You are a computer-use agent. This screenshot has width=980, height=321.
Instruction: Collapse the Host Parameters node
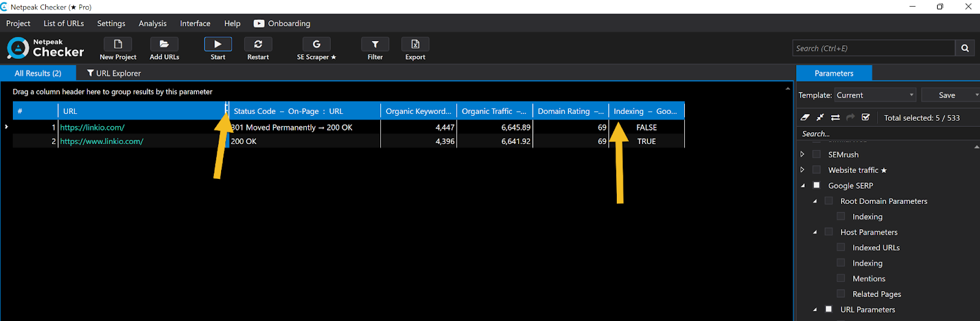(815, 232)
